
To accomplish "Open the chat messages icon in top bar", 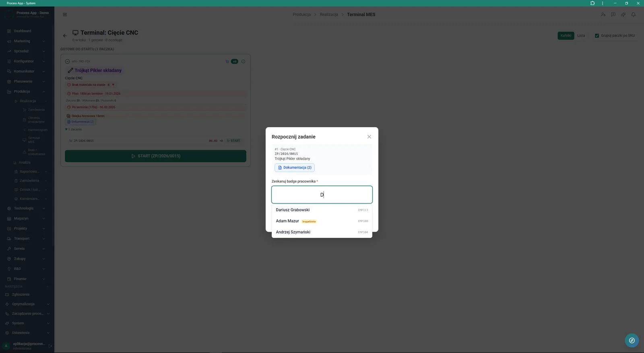I will tap(613, 15).
